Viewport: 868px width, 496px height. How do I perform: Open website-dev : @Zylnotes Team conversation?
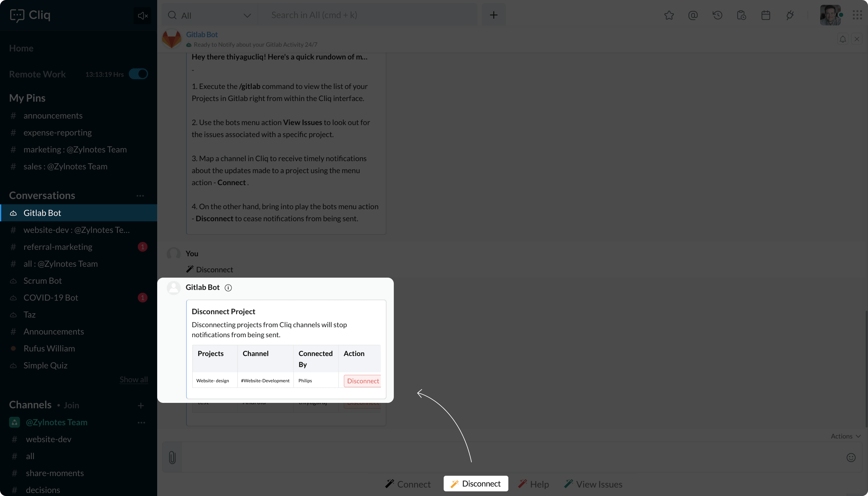pyautogui.click(x=78, y=230)
